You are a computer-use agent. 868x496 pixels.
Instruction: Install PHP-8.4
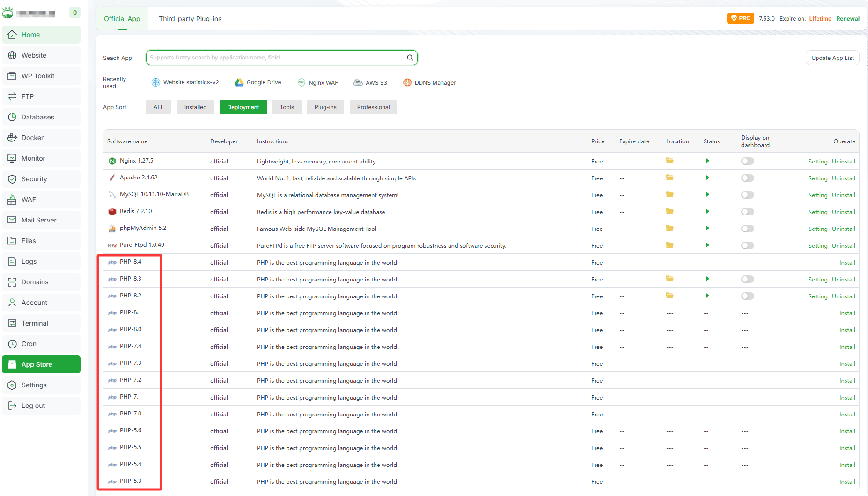click(847, 263)
